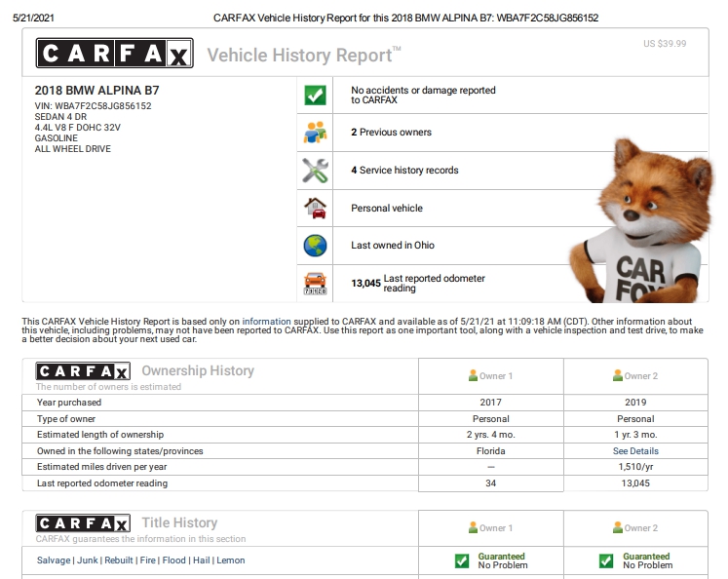This screenshot has height=579, width=728.
Task: Open the Lemon title link
Action: [231, 560]
